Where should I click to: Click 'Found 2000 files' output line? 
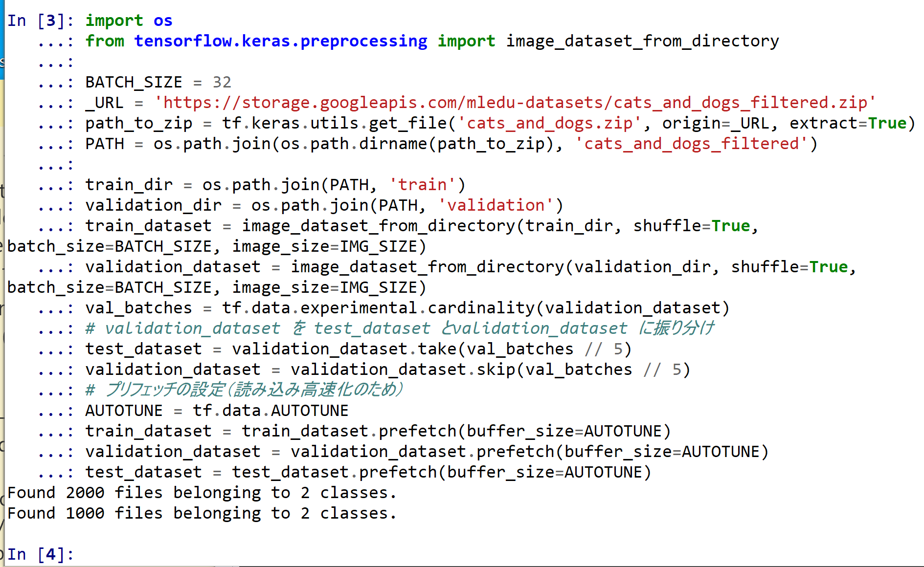(x=202, y=493)
